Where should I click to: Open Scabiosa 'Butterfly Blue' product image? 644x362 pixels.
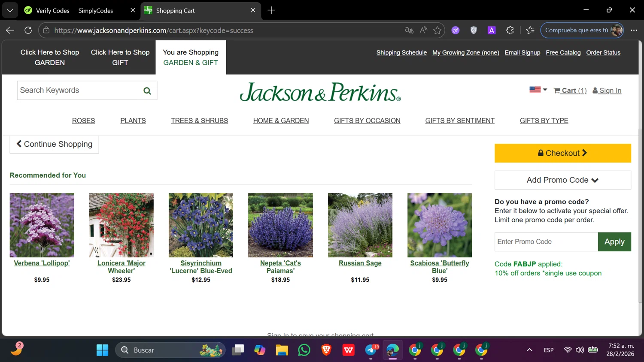click(440, 225)
